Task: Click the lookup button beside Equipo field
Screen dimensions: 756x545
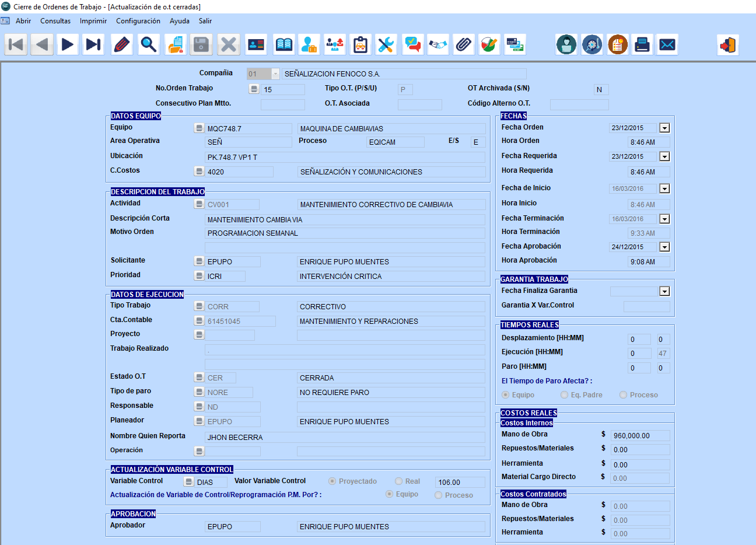Action: point(199,128)
